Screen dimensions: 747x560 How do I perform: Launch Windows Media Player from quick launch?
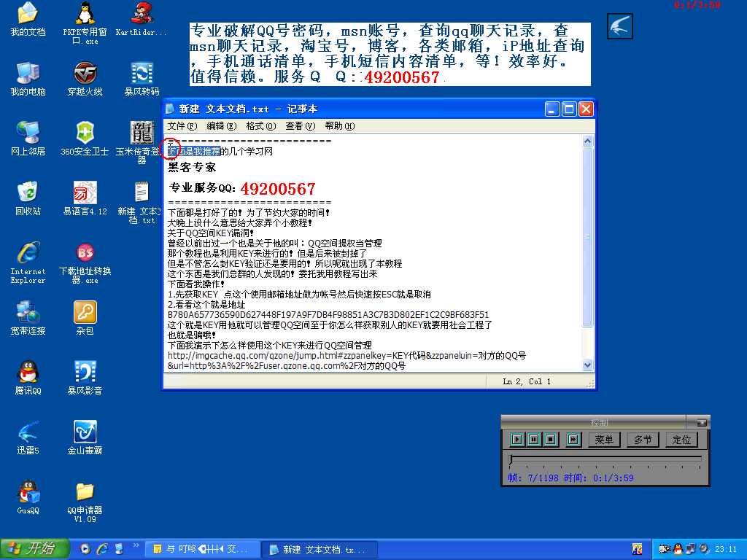point(85,549)
